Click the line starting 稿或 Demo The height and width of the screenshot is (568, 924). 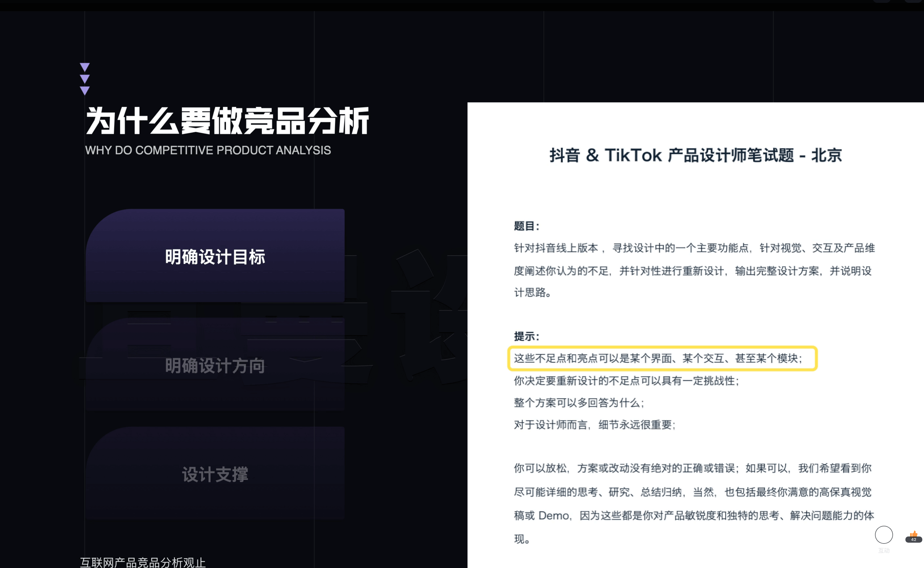tap(694, 515)
